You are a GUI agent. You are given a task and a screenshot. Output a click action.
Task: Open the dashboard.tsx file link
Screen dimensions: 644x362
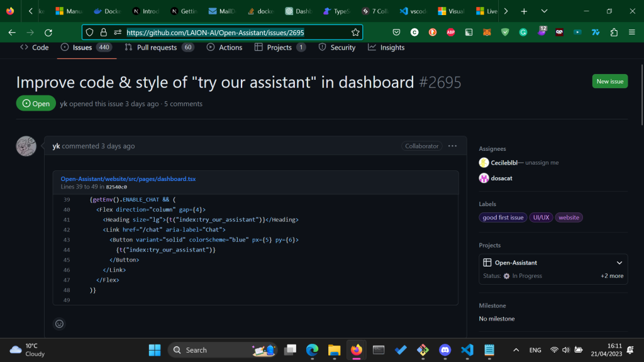tap(128, 179)
